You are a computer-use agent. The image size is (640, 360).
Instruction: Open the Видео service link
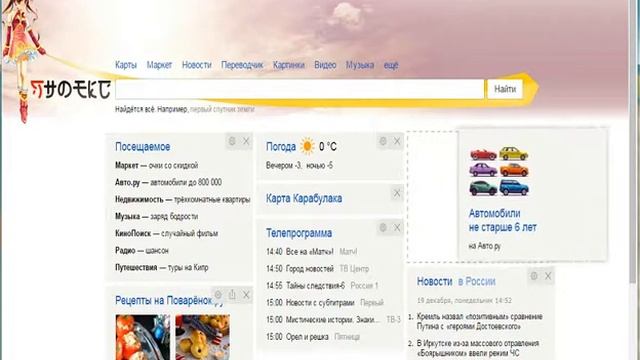tap(325, 65)
